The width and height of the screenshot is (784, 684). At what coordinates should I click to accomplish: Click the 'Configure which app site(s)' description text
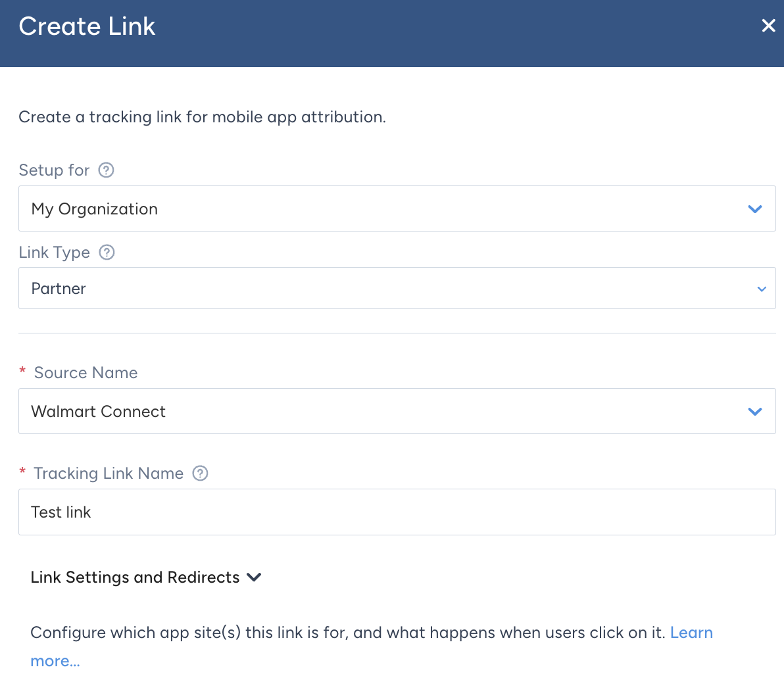click(347, 633)
